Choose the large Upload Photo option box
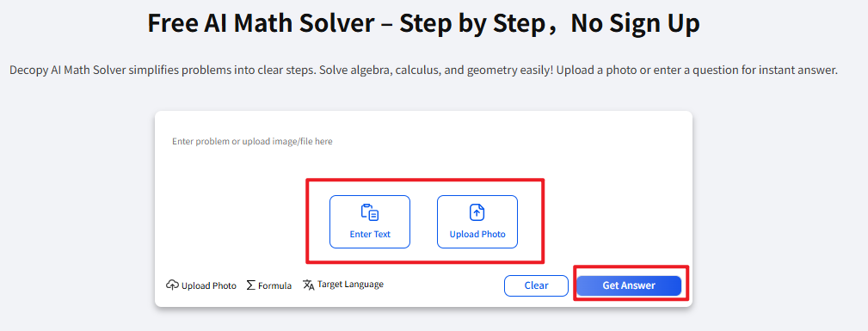Viewport: 868px width, 331px height. [x=477, y=222]
